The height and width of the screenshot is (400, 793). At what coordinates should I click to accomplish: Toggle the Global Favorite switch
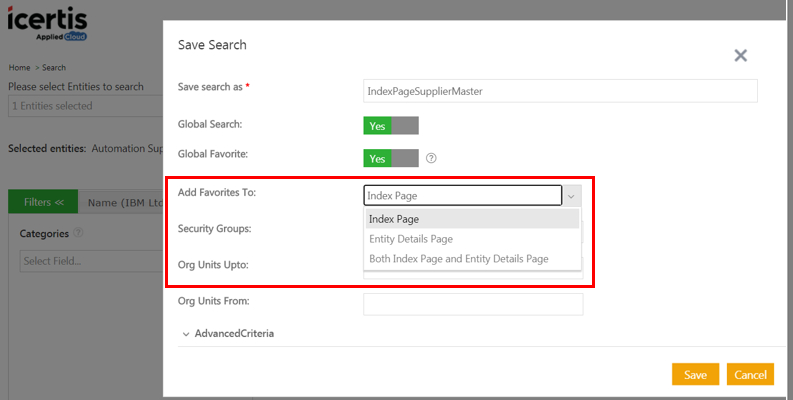(390, 158)
